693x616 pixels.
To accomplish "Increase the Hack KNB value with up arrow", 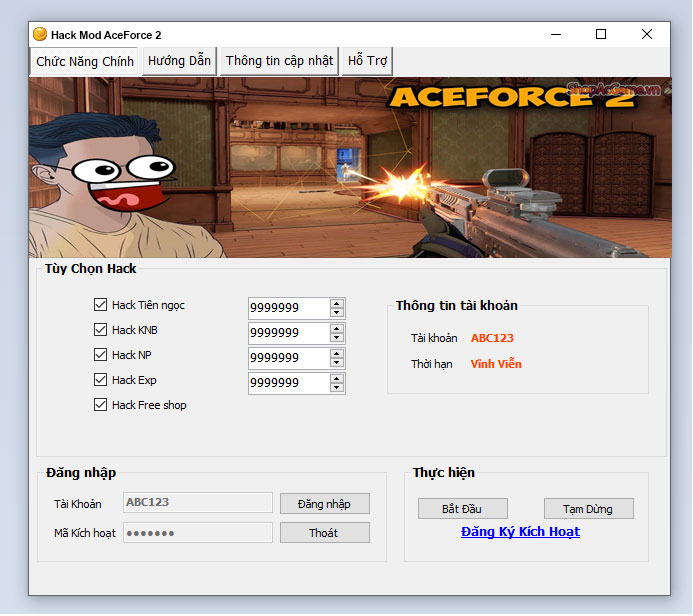I will 337,329.
